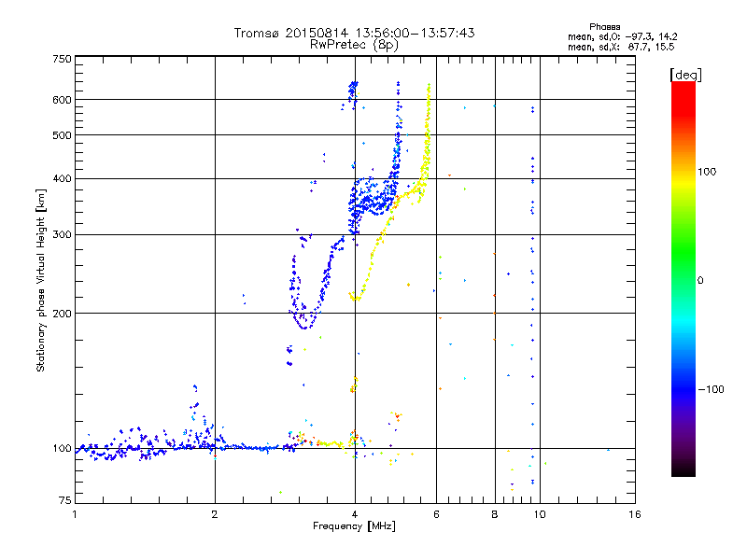Click the x-axis tick label '16'

635,514
